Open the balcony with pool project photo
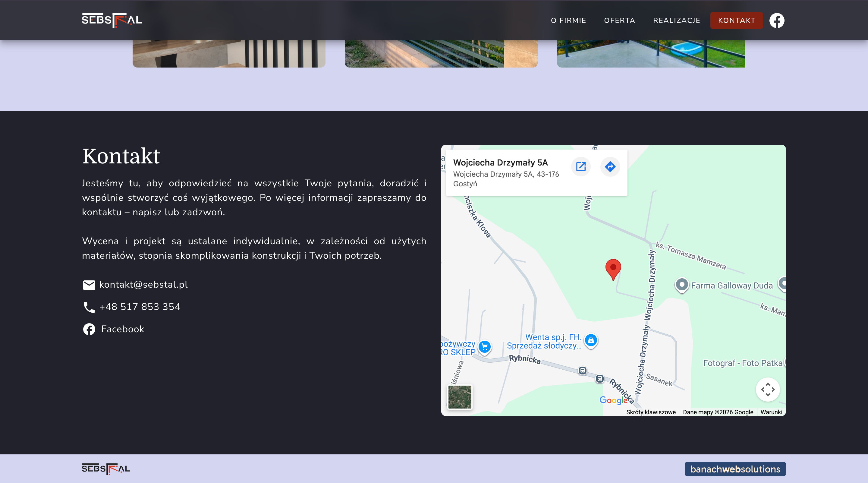 coord(651,54)
